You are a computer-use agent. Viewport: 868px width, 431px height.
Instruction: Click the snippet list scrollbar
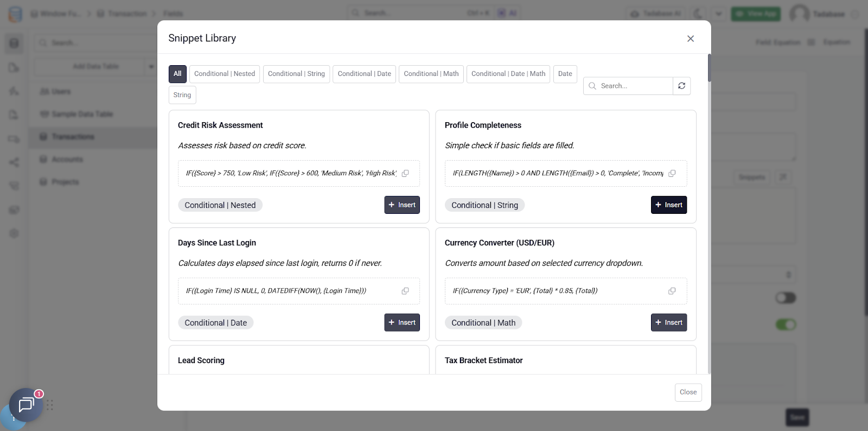(x=709, y=68)
